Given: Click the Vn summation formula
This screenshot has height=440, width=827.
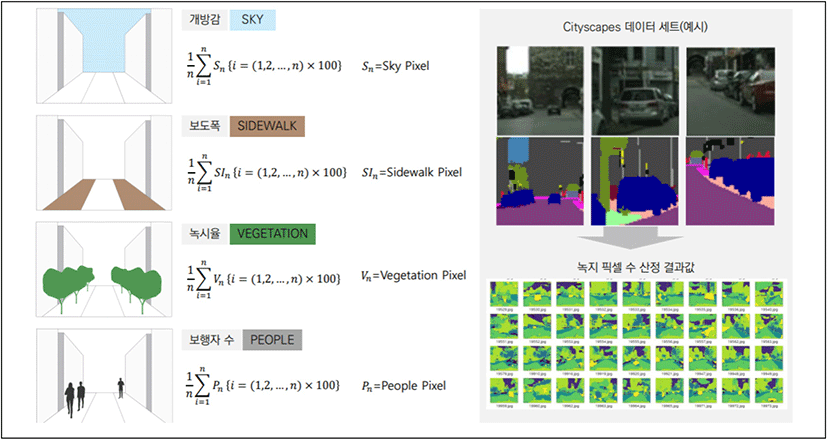Looking at the screenshot, I should 262,277.
